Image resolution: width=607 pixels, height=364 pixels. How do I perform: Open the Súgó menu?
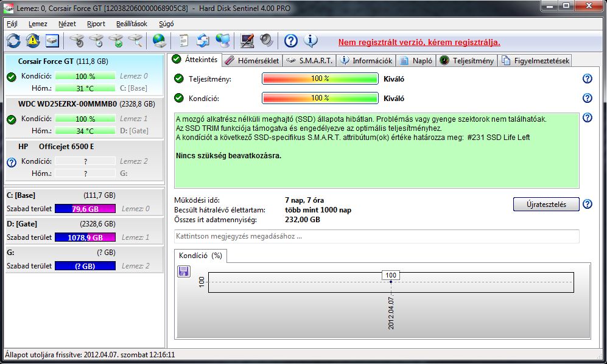(166, 24)
